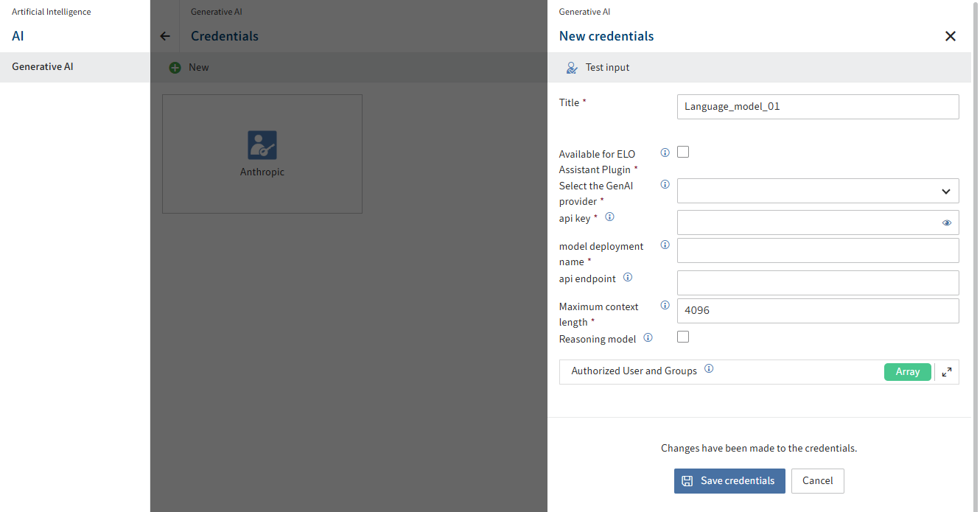Open the GenAI provider chevron list
Screen dimensions: 980x512
tap(945, 191)
